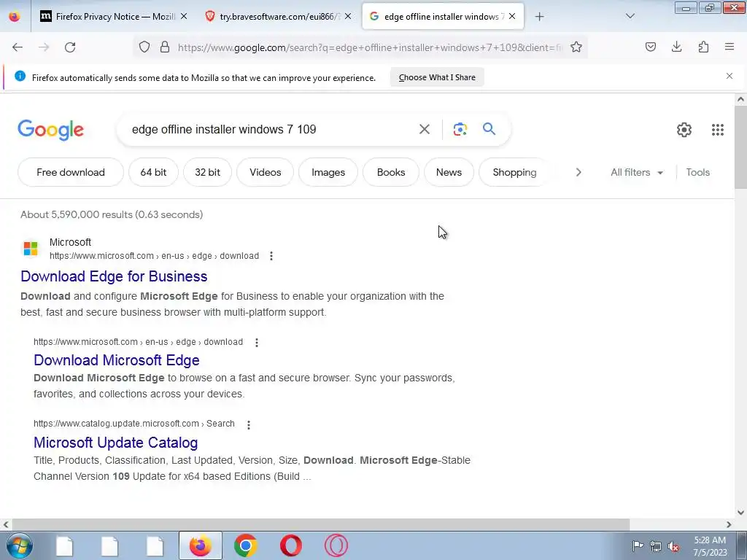Image resolution: width=747 pixels, height=560 pixels.
Task: Open the Firefox hamburger menu
Action: (x=729, y=47)
